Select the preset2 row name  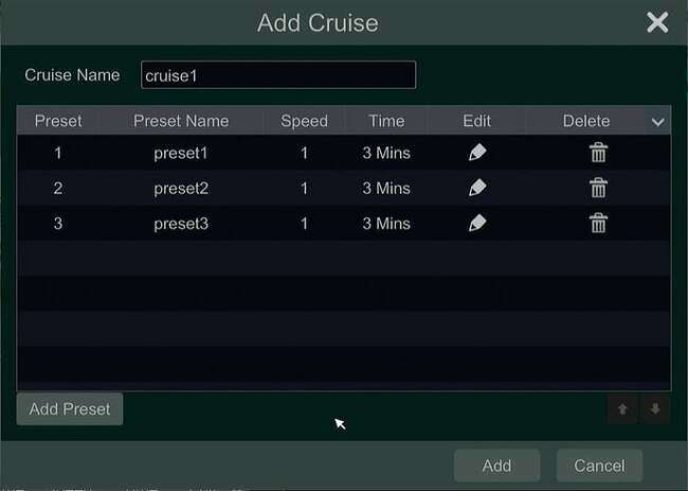(181, 188)
